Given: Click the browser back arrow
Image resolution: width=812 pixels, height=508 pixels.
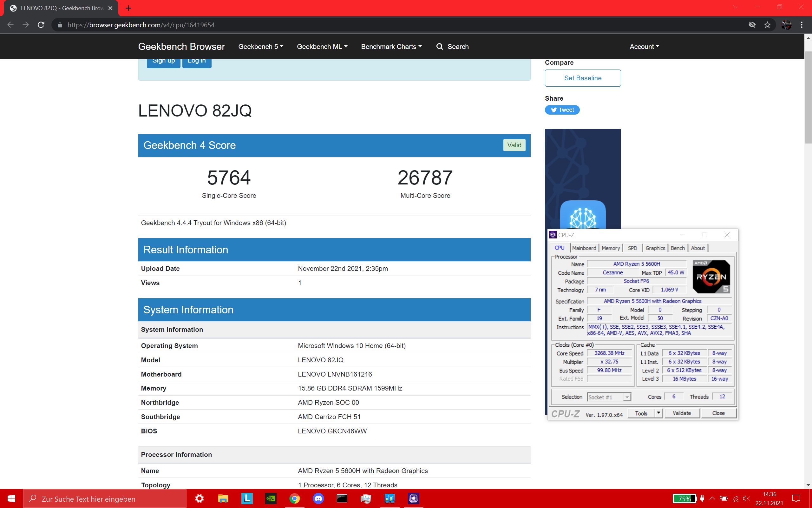Looking at the screenshot, I should [x=10, y=25].
